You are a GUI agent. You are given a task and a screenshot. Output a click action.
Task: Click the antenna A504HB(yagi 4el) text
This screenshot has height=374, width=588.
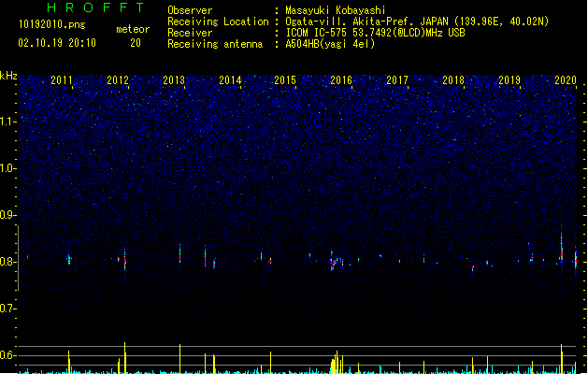(x=330, y=44)
